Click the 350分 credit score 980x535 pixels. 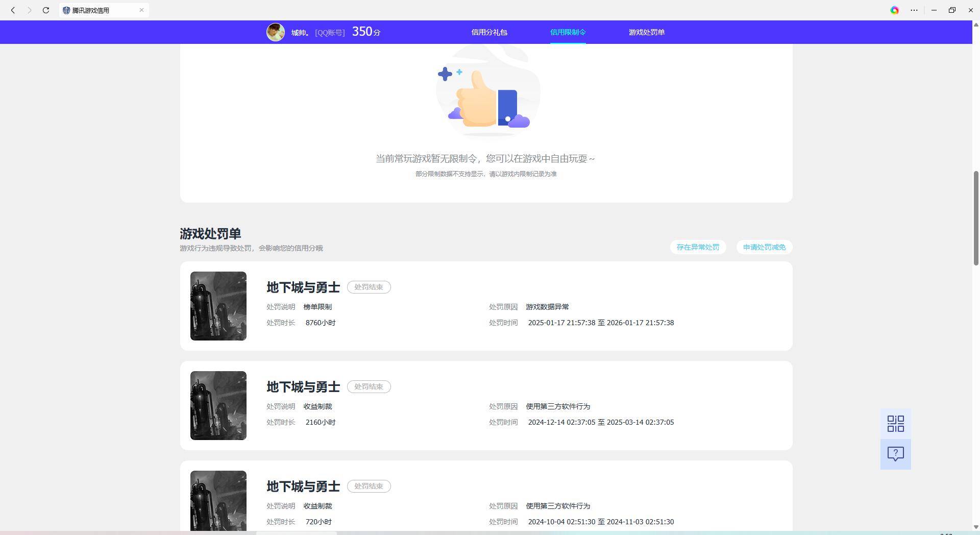pyautogui.click(x=366, y=32)
